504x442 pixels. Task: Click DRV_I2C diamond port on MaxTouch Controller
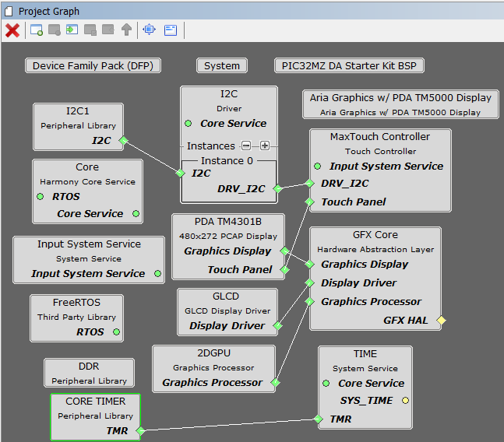pos(309,184)
